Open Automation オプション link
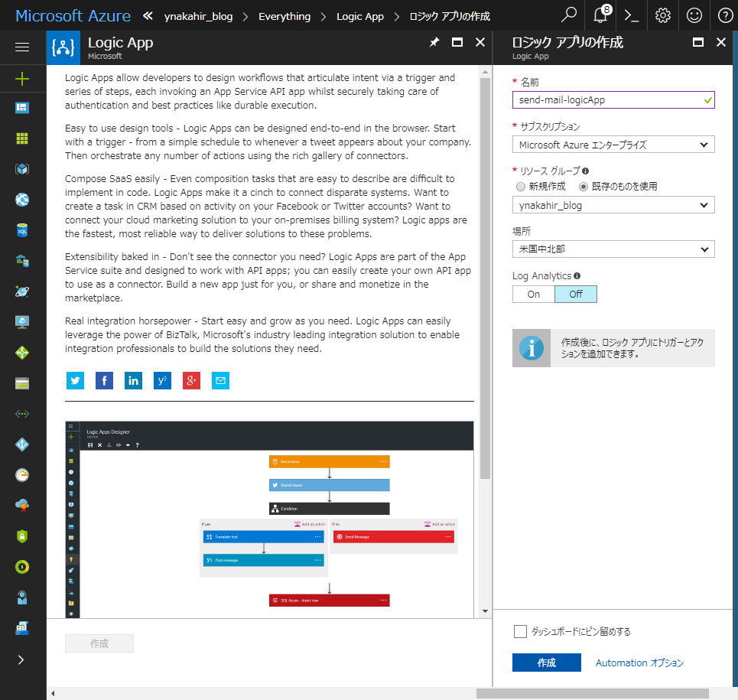This screenshot has width=738, height=700. click(x=639, y=663)
